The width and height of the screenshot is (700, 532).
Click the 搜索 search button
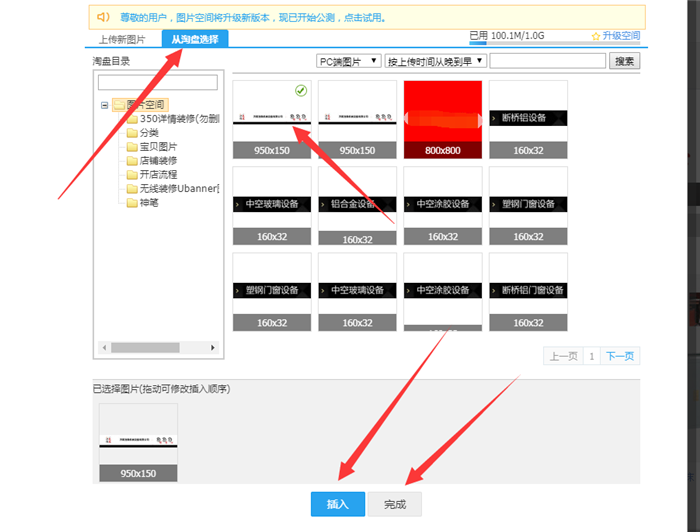(x=625, y=61)
